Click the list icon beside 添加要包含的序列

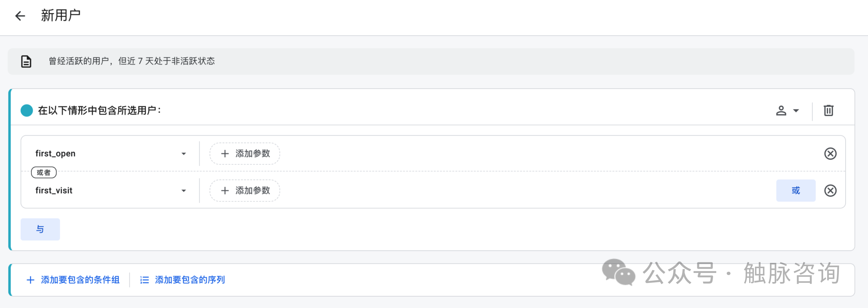coord(145,280)
